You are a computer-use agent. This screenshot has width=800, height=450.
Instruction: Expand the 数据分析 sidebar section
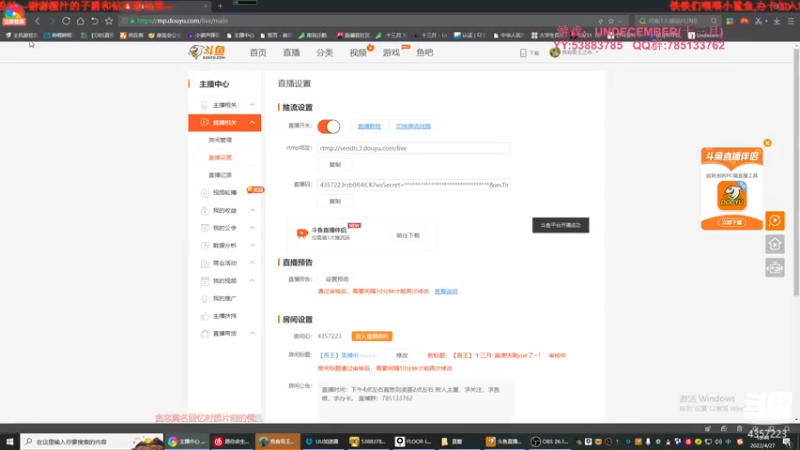252,245
